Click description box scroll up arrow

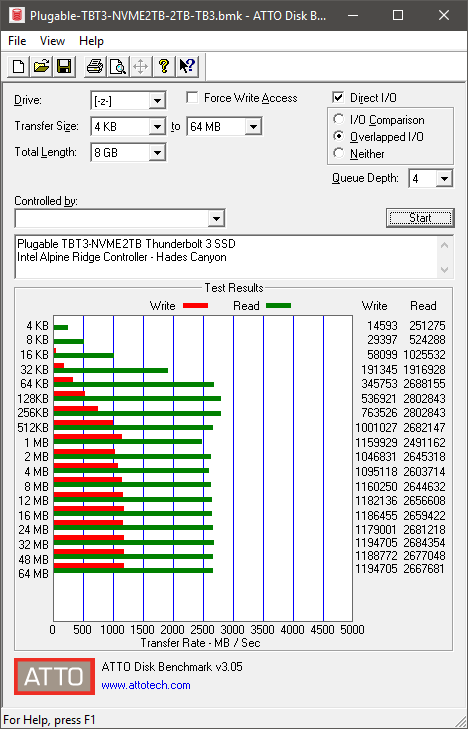445,245
